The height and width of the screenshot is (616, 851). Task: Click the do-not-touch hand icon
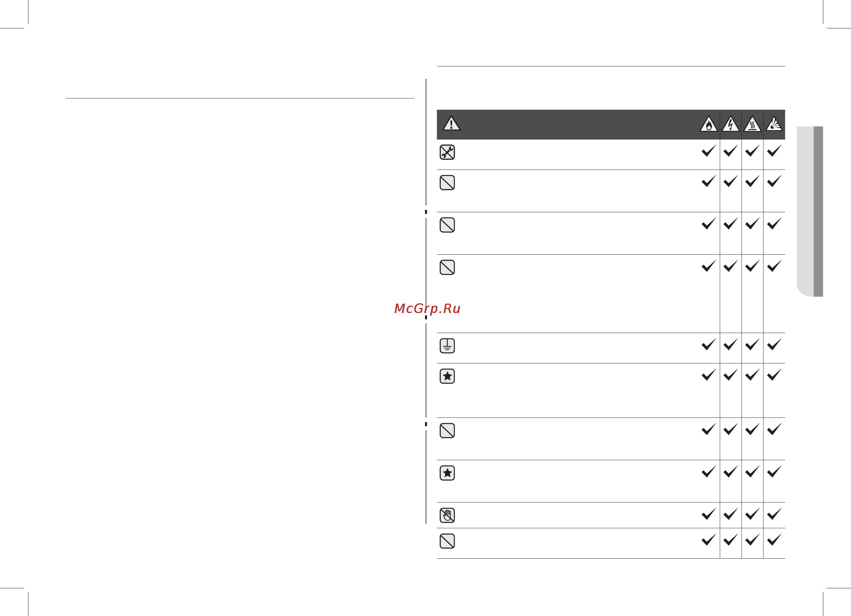pyautogui.click(x=447, y=515)
